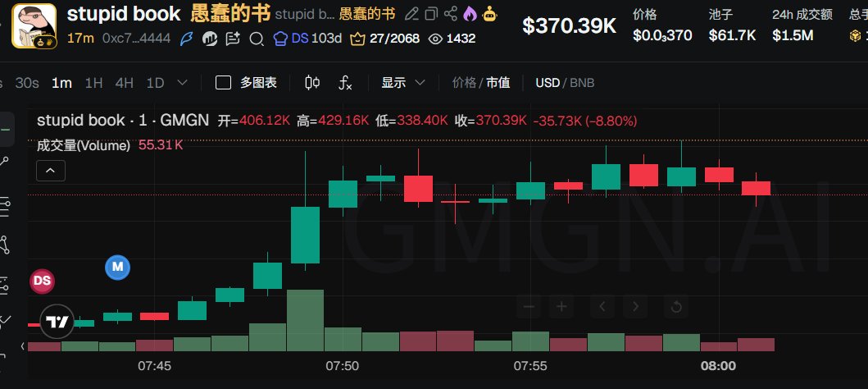
Task: Search the token with magnifier icon
Action: pyautogui.click(x=257, y=39)
